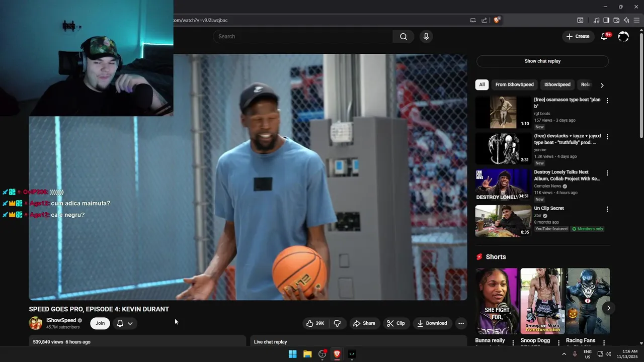Open options for devstacks type beat video
The image size is (644, 362).
[607, 137]
